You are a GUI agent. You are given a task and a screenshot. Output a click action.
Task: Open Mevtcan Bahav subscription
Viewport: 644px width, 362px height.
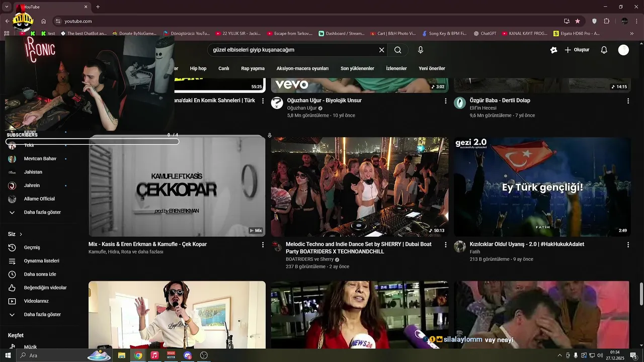[x=40, y=159]
